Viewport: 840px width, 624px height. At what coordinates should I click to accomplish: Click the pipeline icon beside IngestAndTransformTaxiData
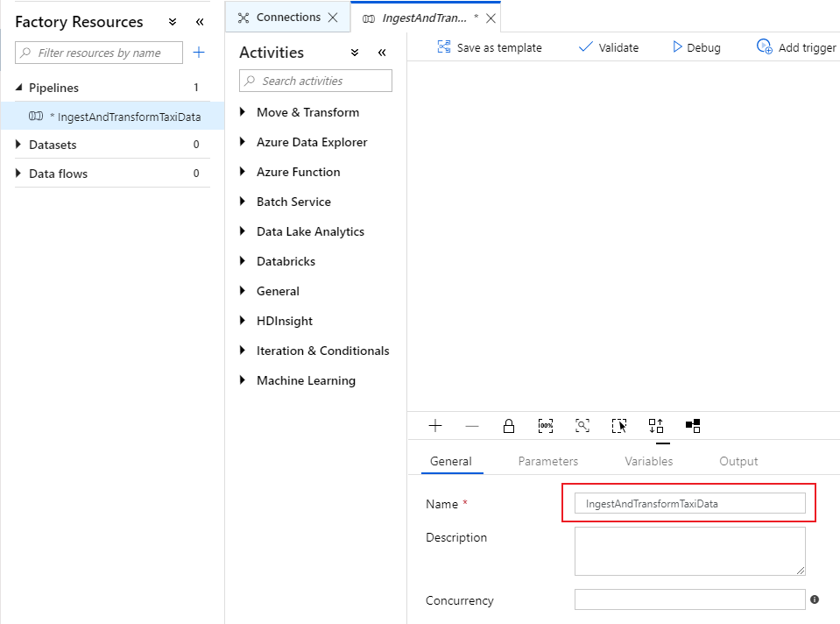36,117
